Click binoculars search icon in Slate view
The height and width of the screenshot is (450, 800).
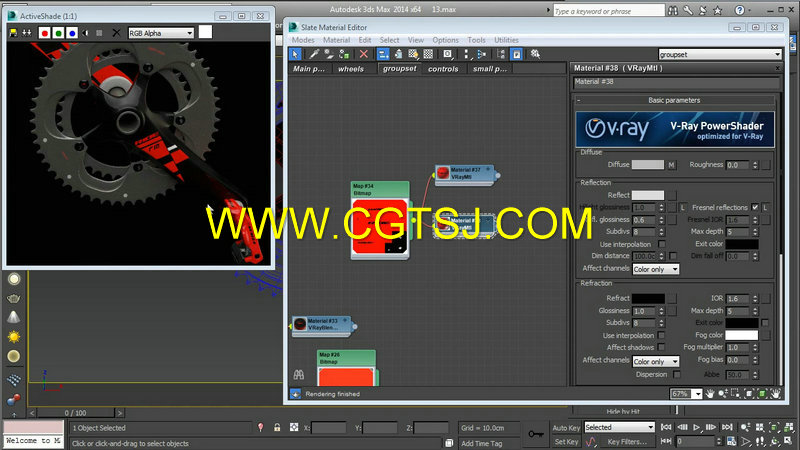coord(299,375)
